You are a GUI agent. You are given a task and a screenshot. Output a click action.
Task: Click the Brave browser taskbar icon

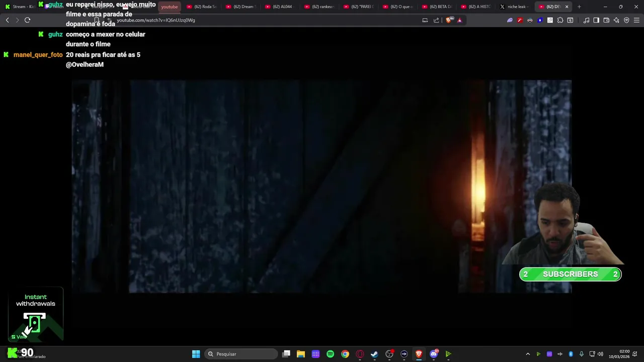pyautogui.click(x=419, y=354)
